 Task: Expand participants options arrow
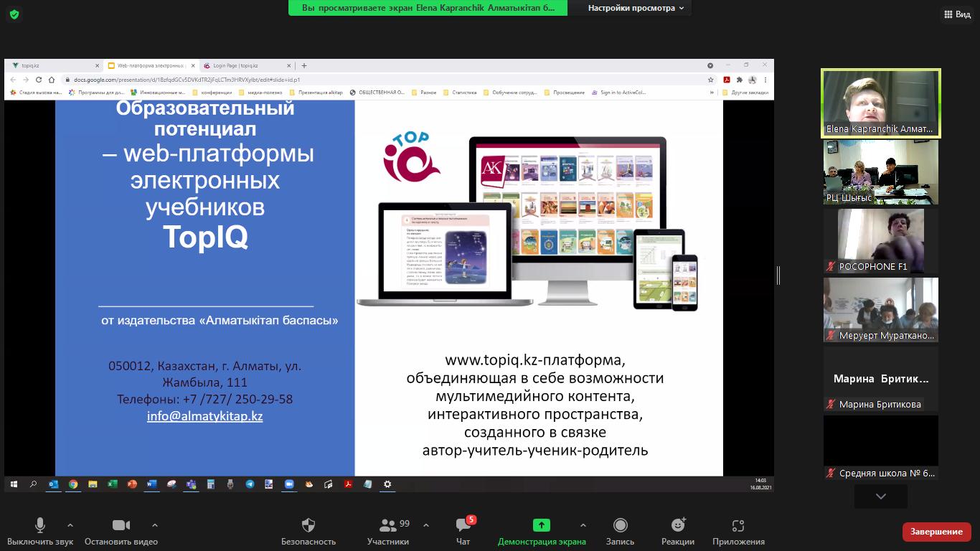[426, 525]
